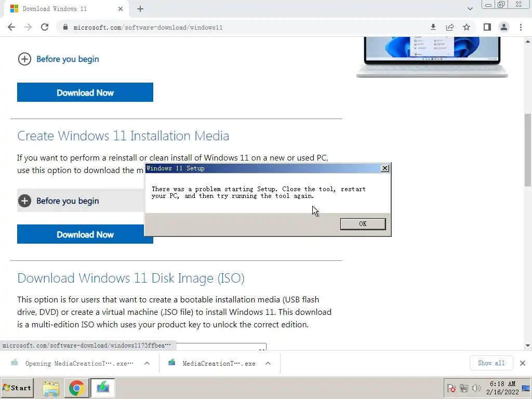The image size is (532, 399).
Task: Click the scroll up arrow
Action: click(x=528, y=42)
